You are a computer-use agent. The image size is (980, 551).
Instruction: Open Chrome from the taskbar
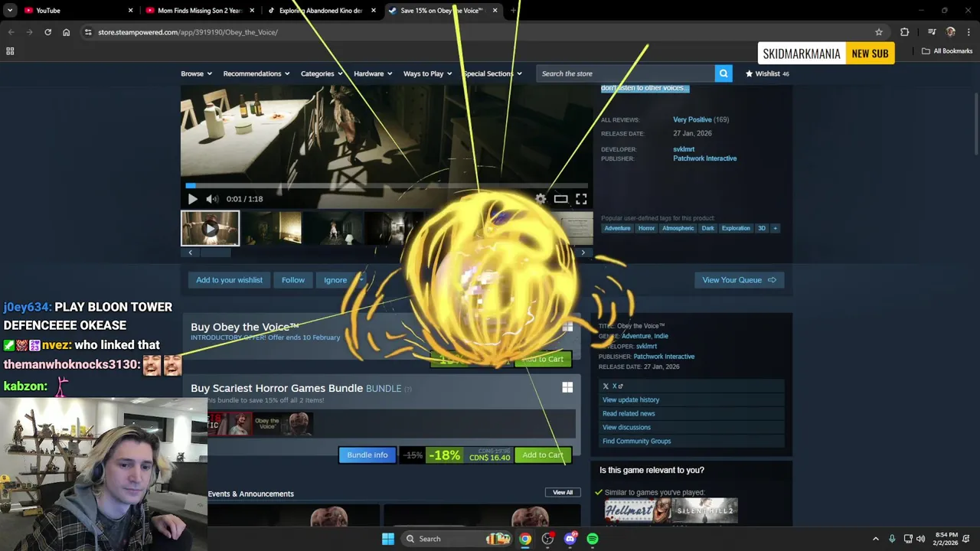(525, 539)
